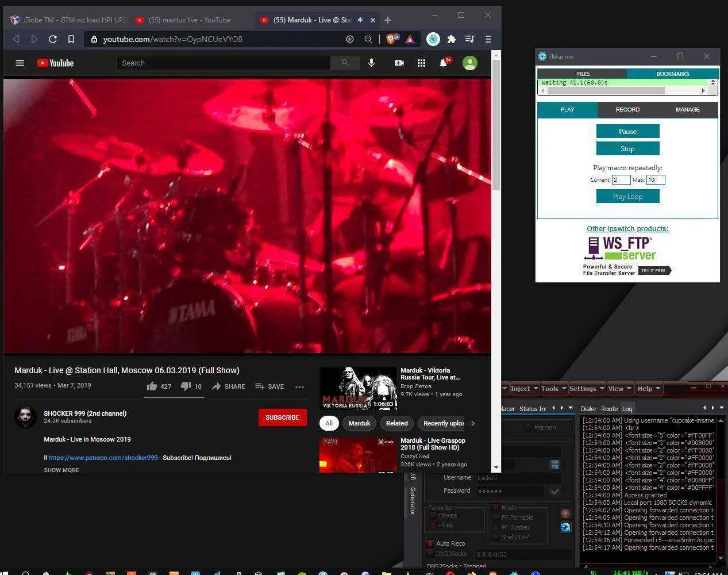Viewport: 728px width, 575px height.
Task: Subscribe to SHOCKER 999 channel
Action: pyautogui.click(x=282, y=417)
